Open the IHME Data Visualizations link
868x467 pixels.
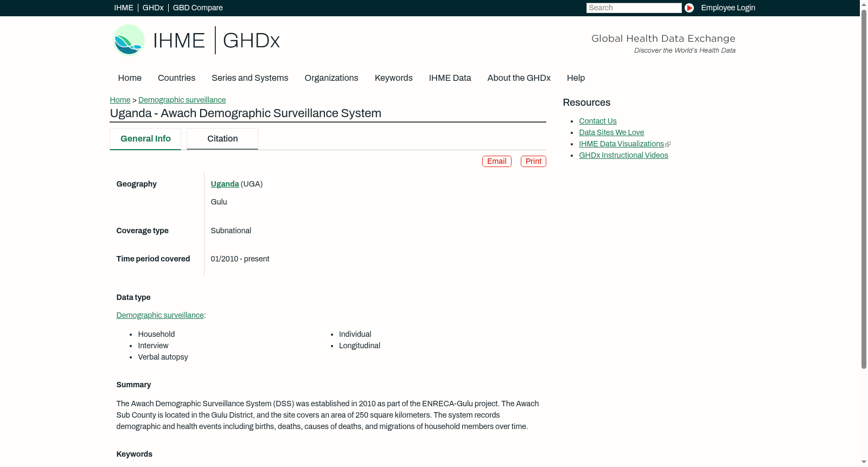point(621,144)
